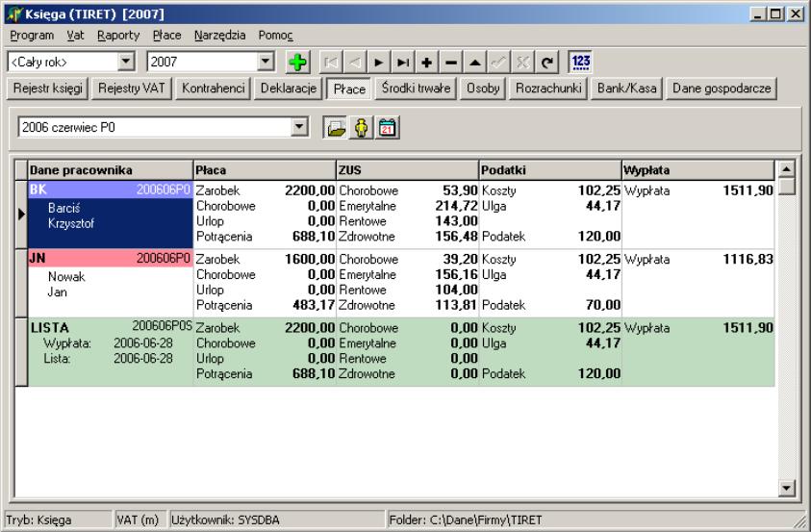Click scrollbar down arrow in payroll grid
Image resolution: width=811 pixels, height=532 pixels.
pyautogui.click(x=787, y=488)
